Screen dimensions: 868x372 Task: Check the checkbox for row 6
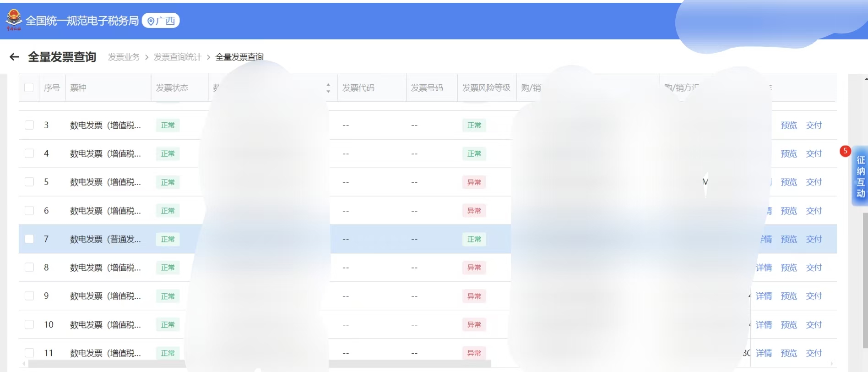click(x=29, y=211)
